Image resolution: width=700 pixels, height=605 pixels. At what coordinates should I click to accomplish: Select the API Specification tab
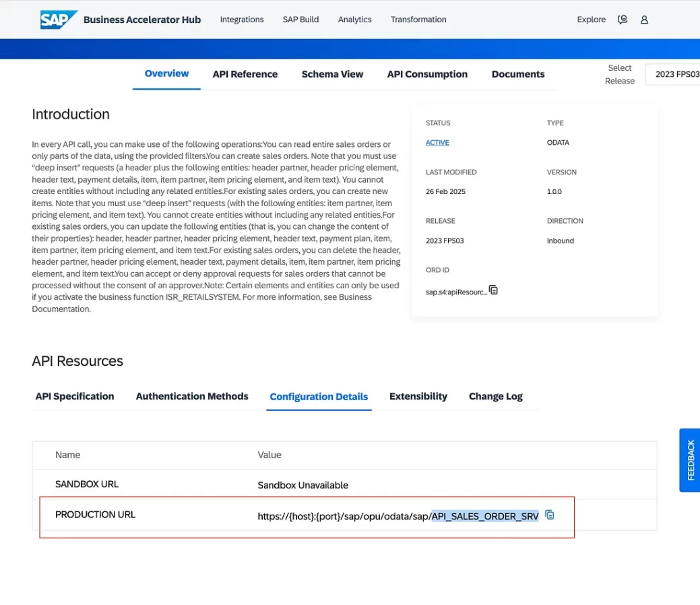point(75,396)
